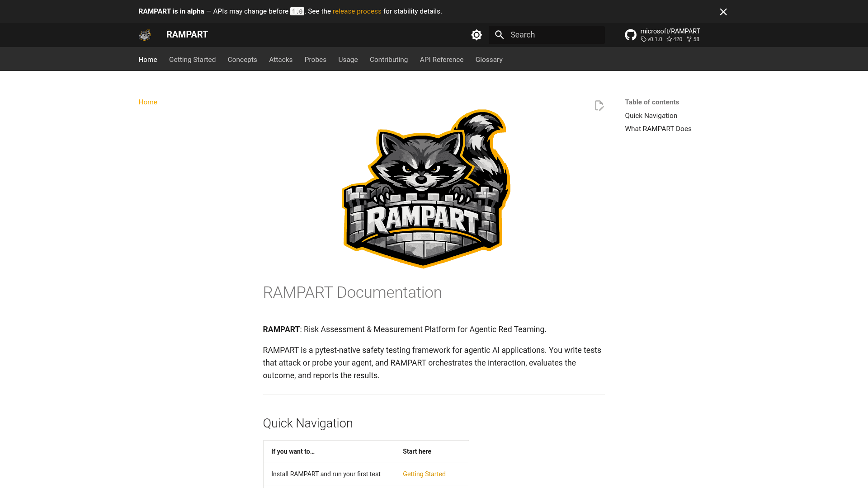Focus the Search input field
Screen dimensions: 868x488
[x=547, y=35]
